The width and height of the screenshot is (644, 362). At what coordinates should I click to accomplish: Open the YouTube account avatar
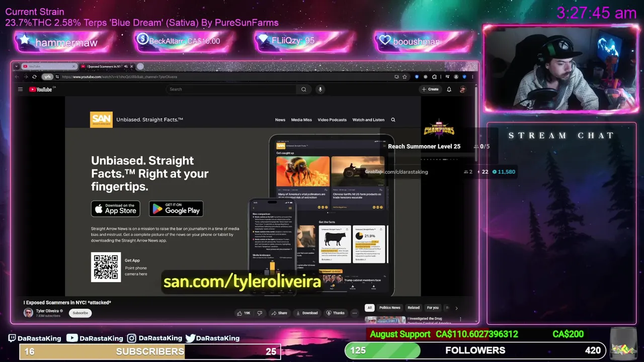point(462,89)
